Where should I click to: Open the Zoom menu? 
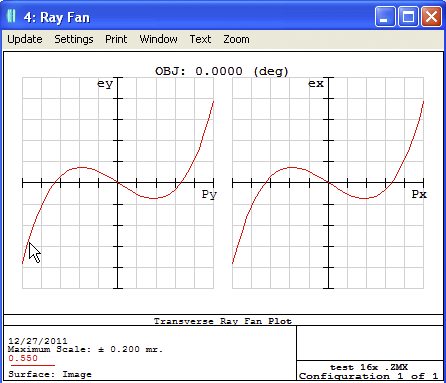(x=236, y=39)
